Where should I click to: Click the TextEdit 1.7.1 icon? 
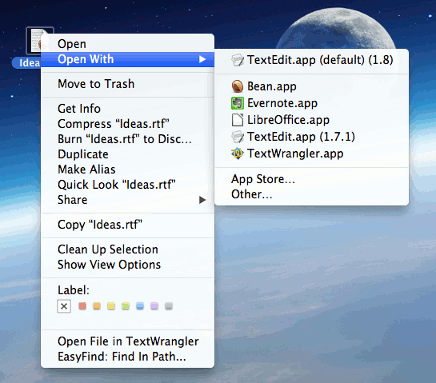(237, 137)
